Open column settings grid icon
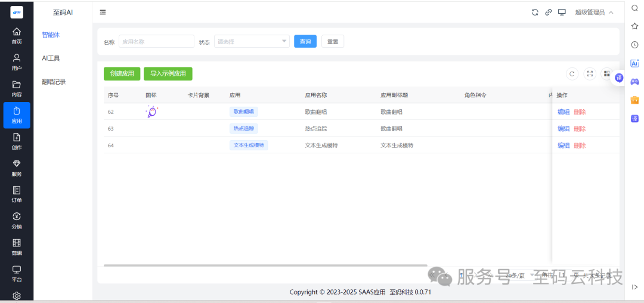Image resolution: width=644 pixels, height=303 pixels. (x=606, y=74)
